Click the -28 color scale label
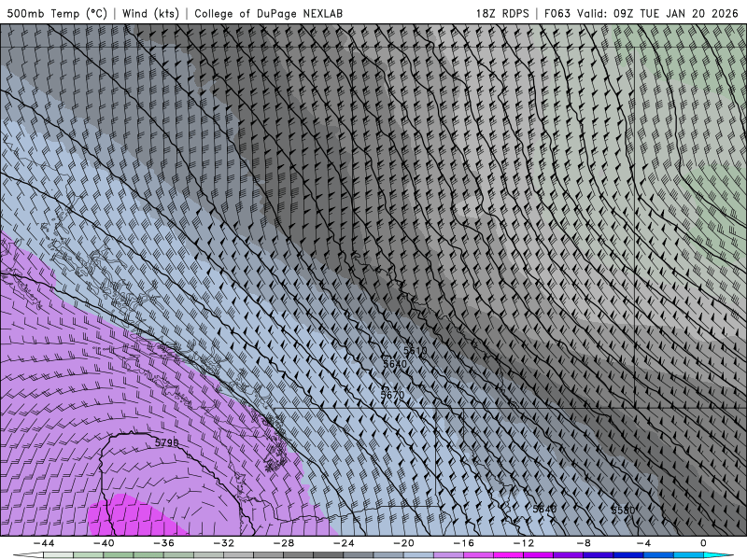 pos(284,543)
